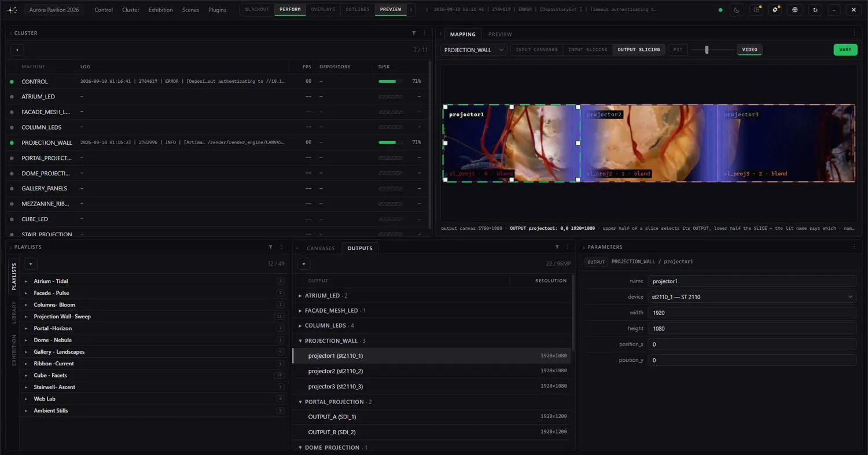
Task: Click the filter icon in the Outputs panel
Action: click(557, 247)
